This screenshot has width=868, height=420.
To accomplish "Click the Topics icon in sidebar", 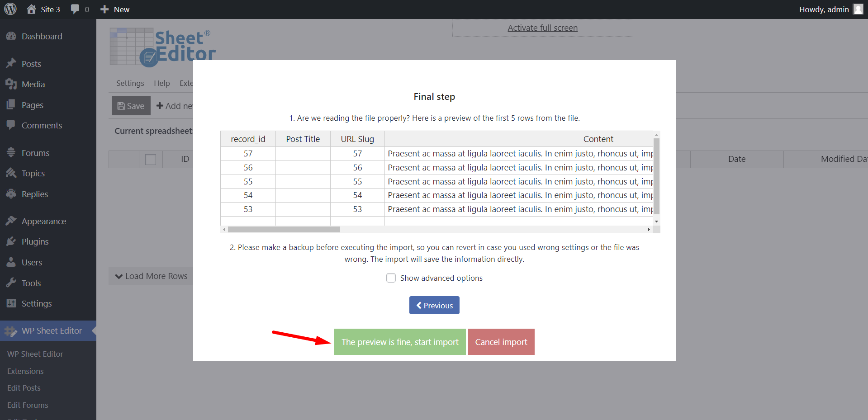I will click(x=11, y=173).
